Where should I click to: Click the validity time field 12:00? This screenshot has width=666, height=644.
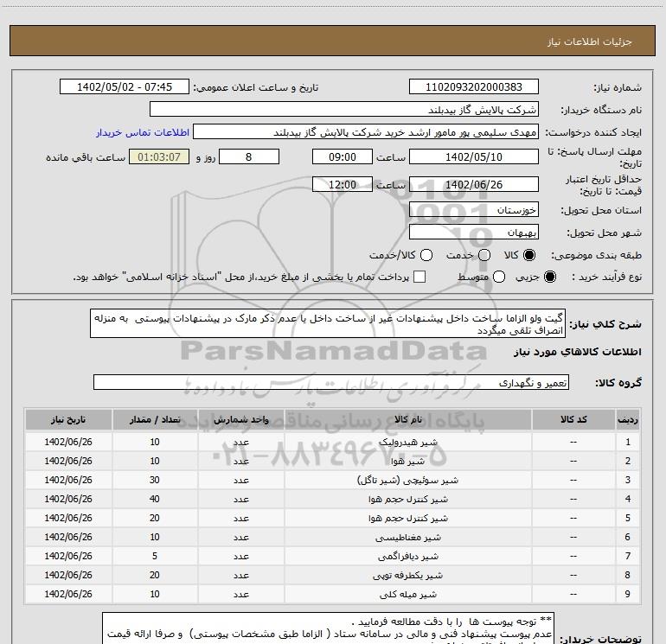[343, 184]
